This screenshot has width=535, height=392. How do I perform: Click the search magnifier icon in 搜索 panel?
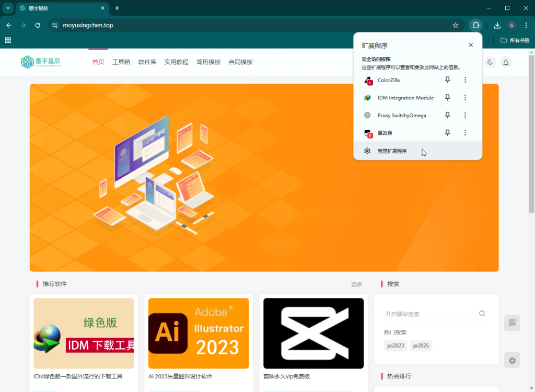click(x=481, y=313)
